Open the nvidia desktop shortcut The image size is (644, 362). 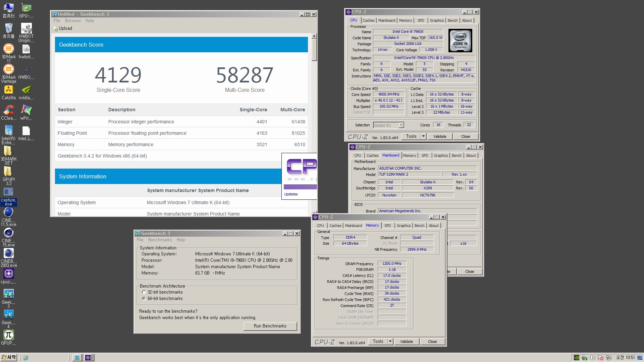(x=26, y=92)
